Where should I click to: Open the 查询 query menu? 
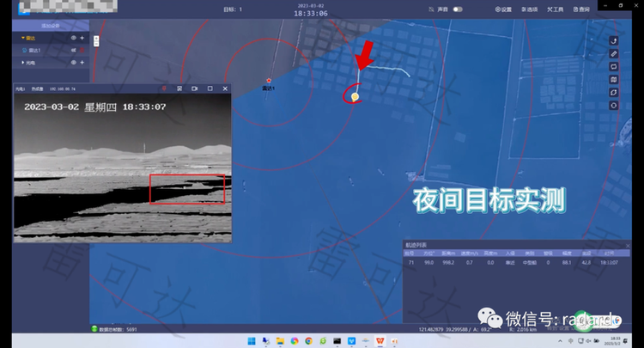(x=581, y=9)
